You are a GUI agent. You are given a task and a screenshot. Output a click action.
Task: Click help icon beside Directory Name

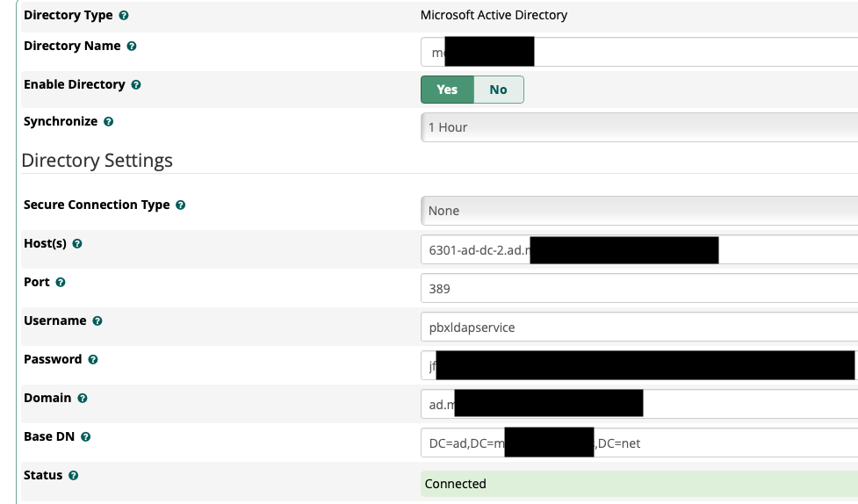[132, 47]
